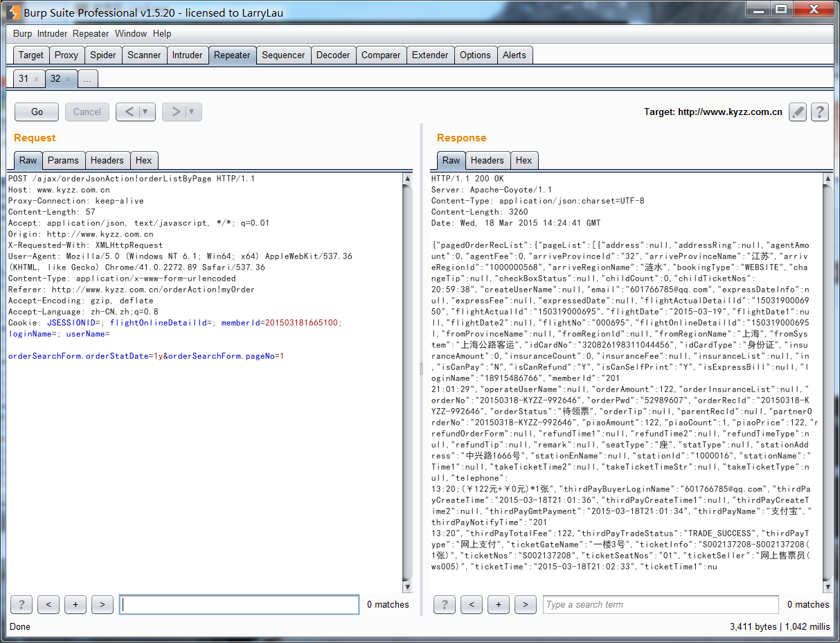Click the Burp Suite title bar icon

click(13, 12)
